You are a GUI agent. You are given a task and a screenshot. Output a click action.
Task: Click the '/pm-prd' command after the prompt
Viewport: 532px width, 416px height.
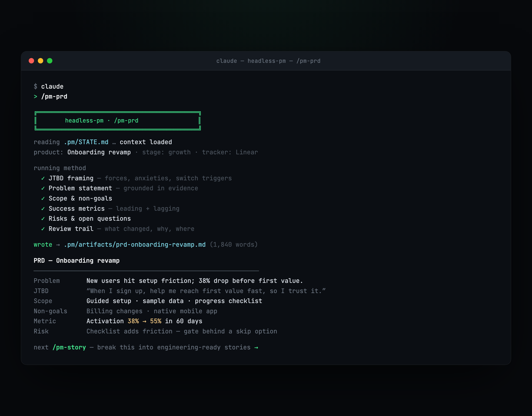[54, 96]
